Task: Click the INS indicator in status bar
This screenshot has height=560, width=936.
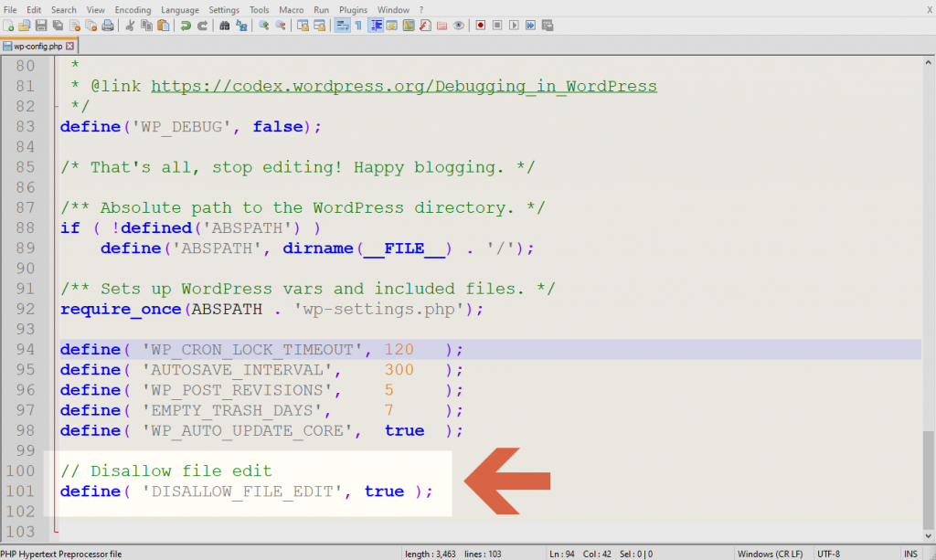Action: [910, 554]
